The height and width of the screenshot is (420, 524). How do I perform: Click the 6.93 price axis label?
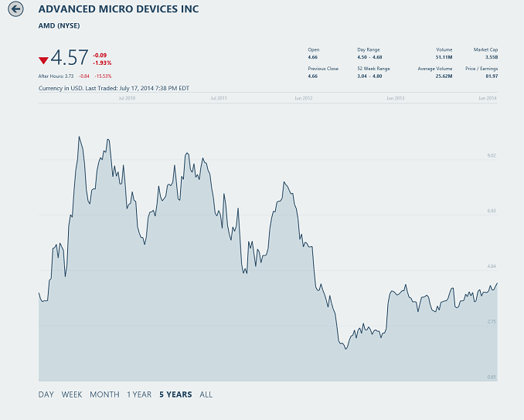pyautogui.click(x=492, y=211)
